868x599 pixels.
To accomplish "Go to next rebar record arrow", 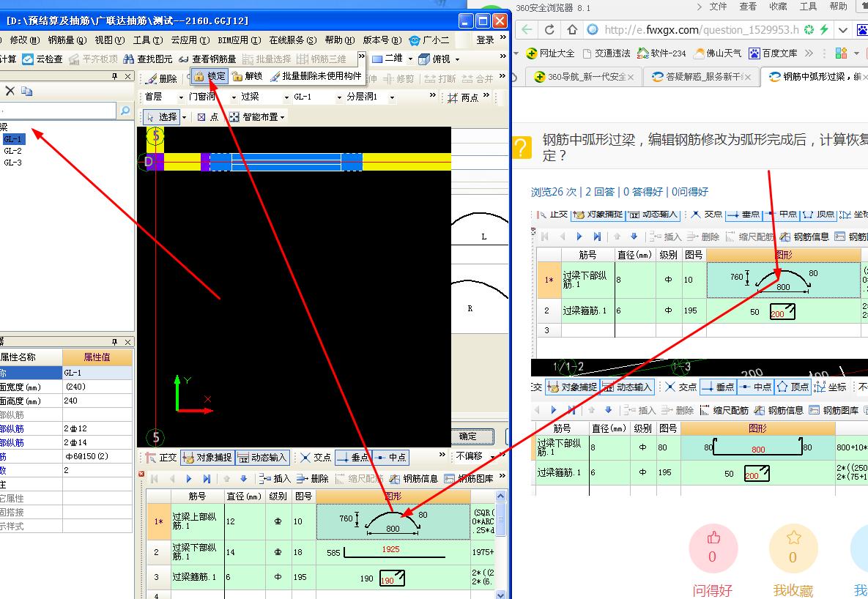I will click(189, 478).
